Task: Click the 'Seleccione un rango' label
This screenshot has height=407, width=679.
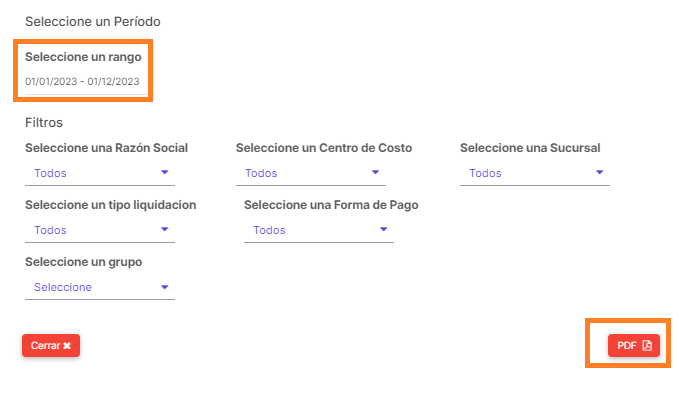Action: coord(83,57)
